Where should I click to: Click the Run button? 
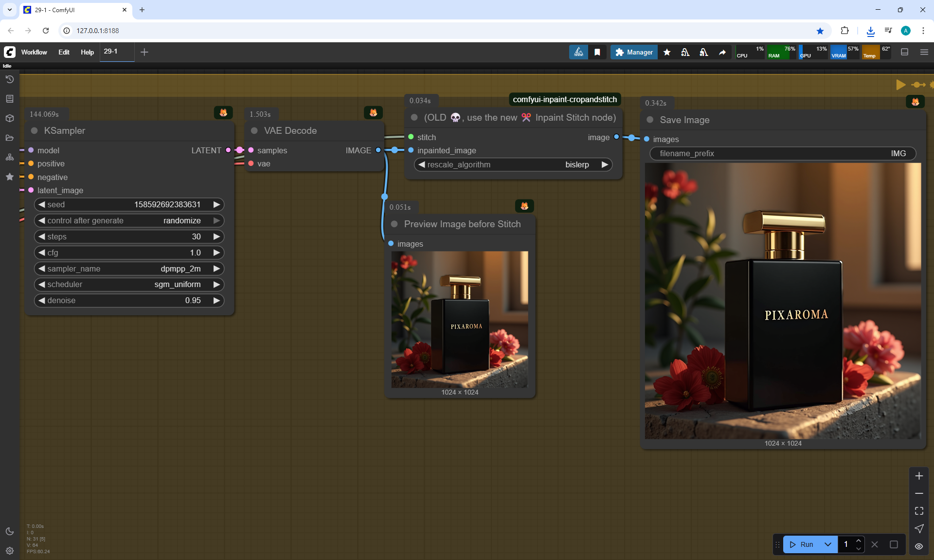802,544
